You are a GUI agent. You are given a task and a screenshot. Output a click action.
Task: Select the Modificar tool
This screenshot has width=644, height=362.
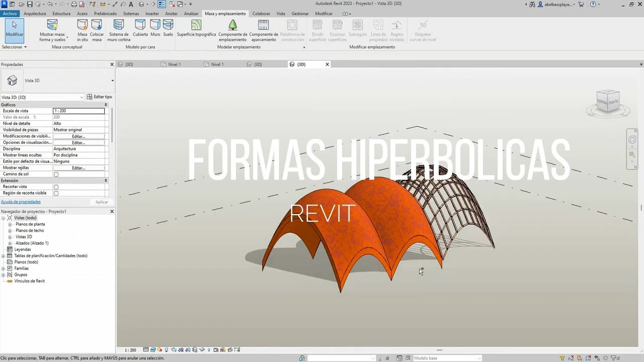[14, 30]
